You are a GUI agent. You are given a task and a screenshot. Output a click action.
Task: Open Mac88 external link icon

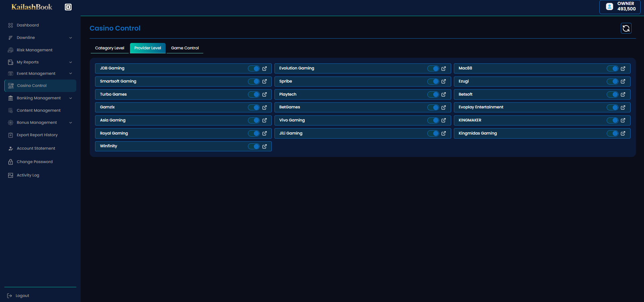click(x=623, y=68)
